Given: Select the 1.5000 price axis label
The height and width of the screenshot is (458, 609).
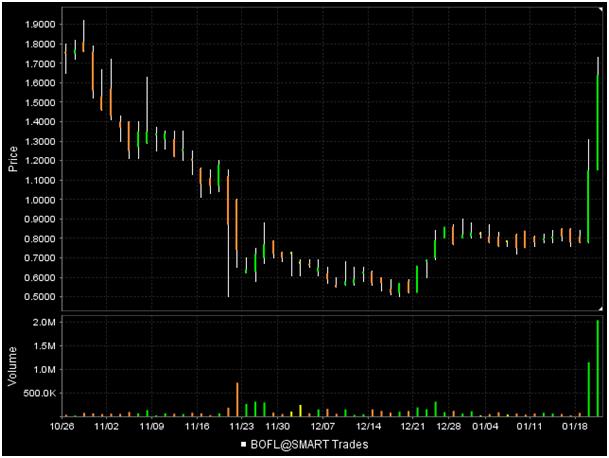Looking at the screenshot, I should coord(40,102).
